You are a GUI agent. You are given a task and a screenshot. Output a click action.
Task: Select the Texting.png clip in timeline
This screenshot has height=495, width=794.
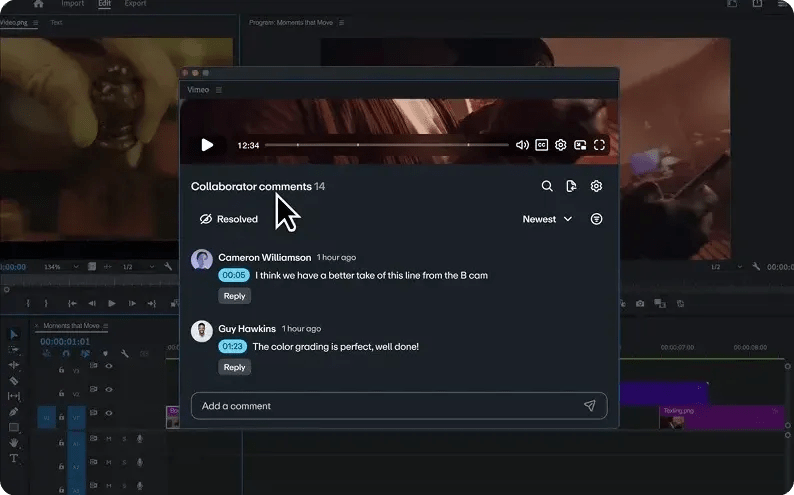722,418
